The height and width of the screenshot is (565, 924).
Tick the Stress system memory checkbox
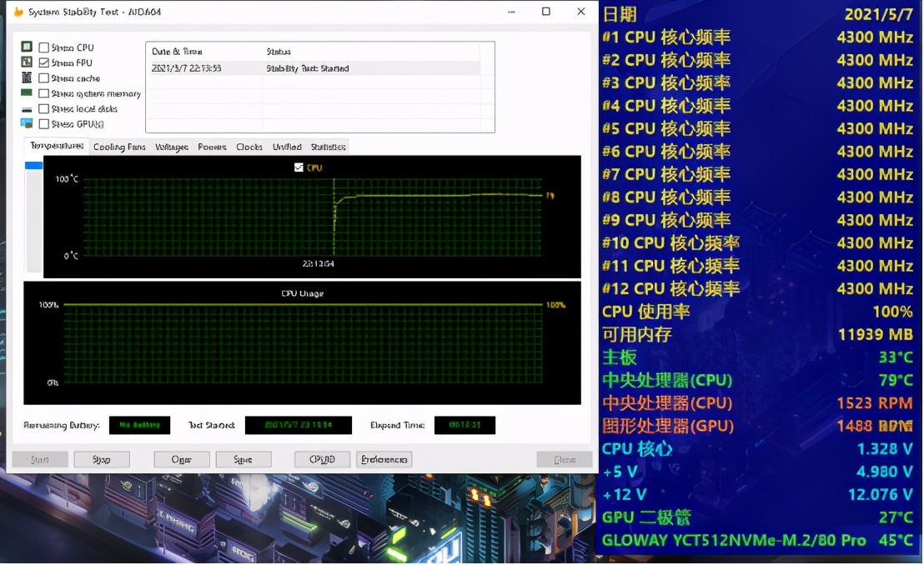43,93
